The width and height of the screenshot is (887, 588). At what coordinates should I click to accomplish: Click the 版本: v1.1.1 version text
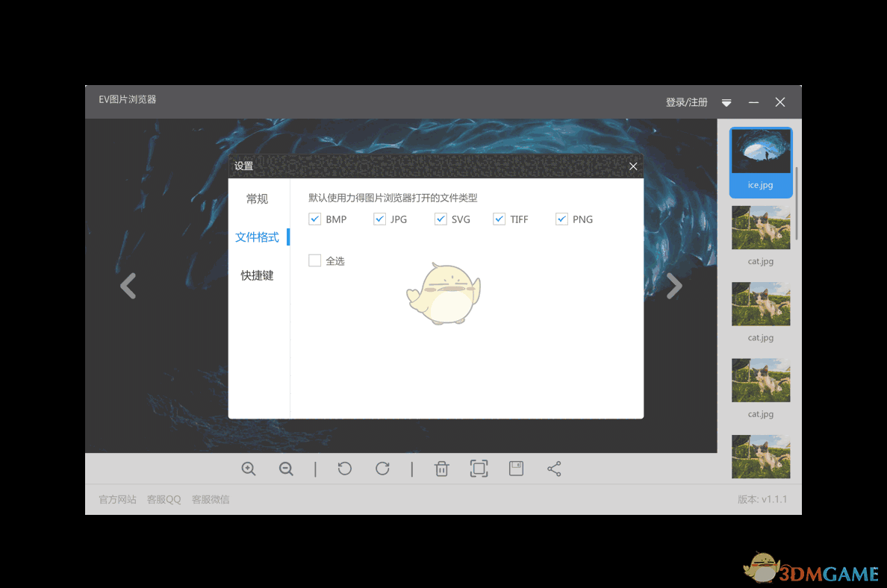click(x=762, y=499)
